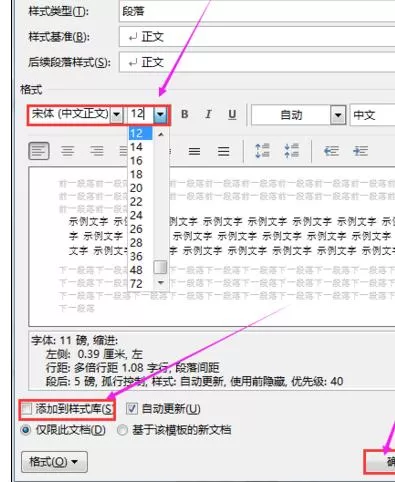Choose size 12 in font size list
The image size is (395, 482).
tap(140, 133)
